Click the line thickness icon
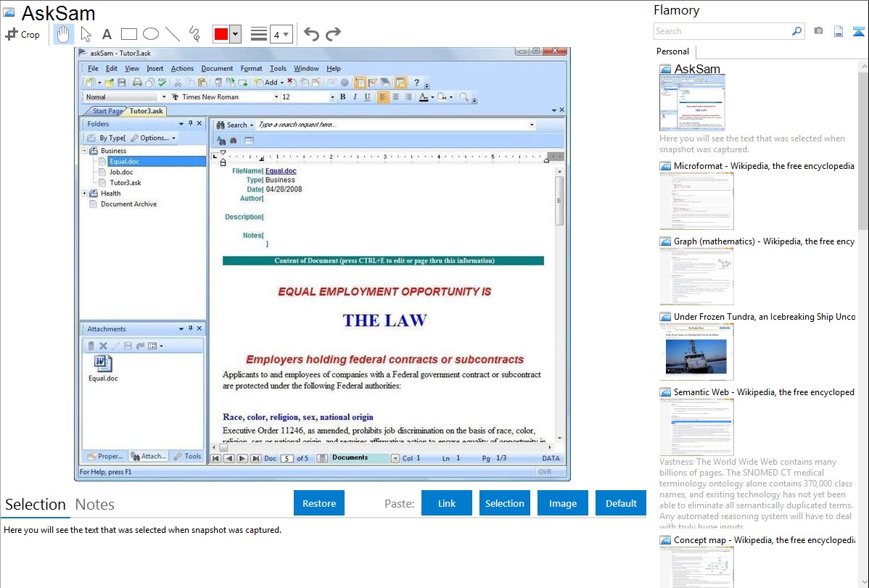The image size is (869, 588). click(259, 34)
